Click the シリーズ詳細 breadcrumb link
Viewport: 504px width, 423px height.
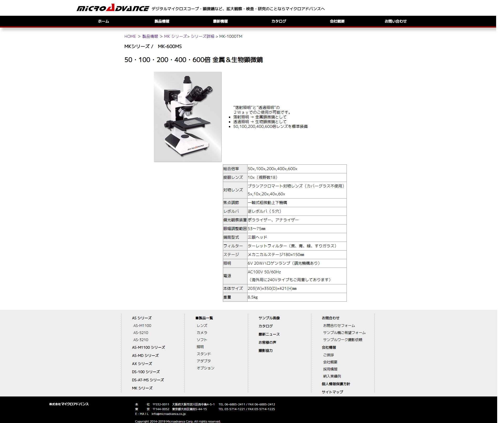tap(202, 36)
